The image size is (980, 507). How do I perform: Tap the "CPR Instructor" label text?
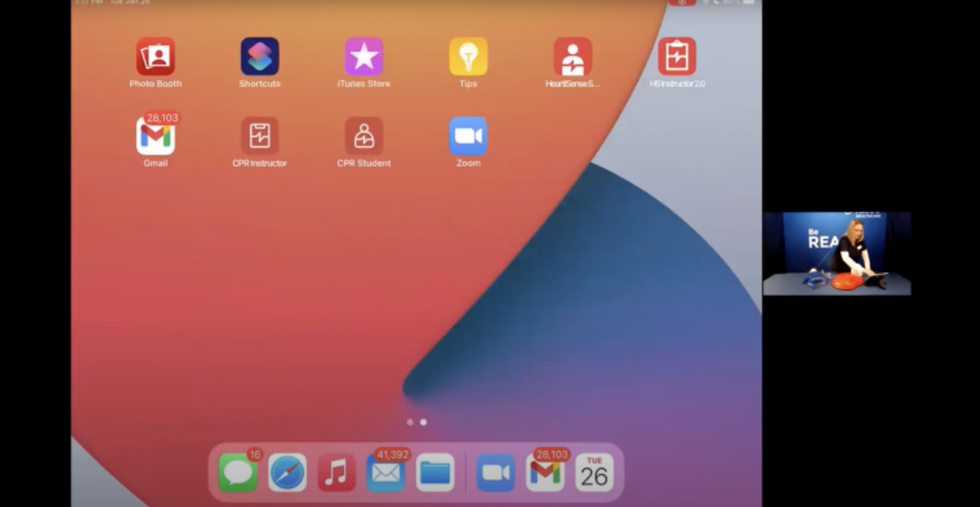point(260,163)
